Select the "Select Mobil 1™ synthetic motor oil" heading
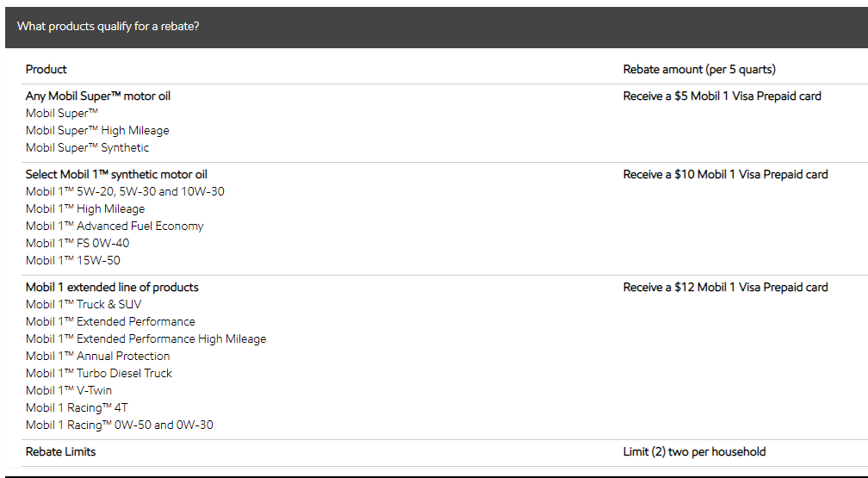Screen dimensions: 868x478 click(116, 175)
